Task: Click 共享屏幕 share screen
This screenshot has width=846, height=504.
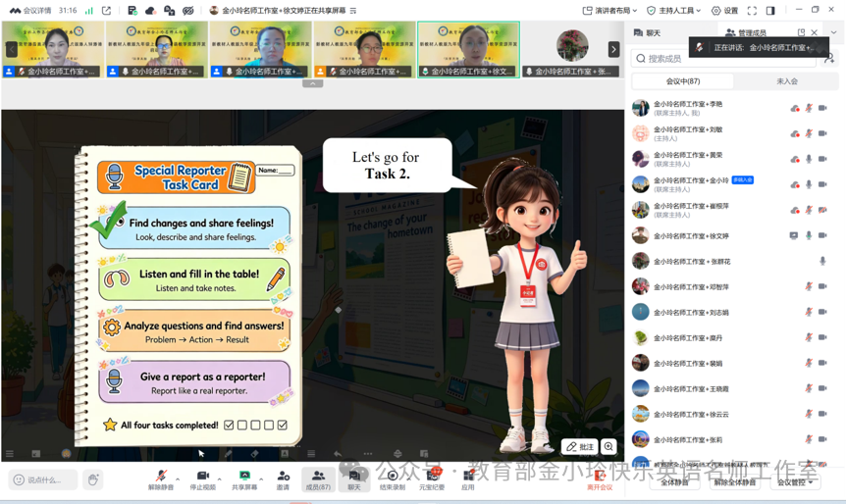Action: pos(244,479)
